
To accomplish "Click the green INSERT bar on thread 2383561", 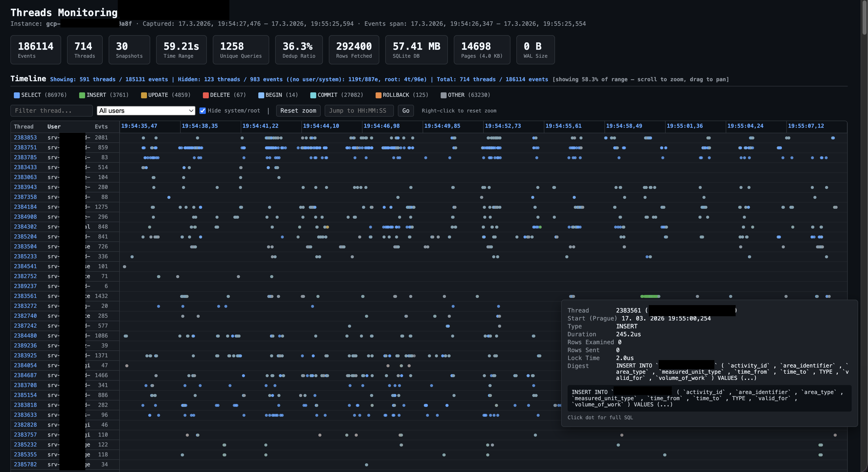I will (x=650, y=296).
